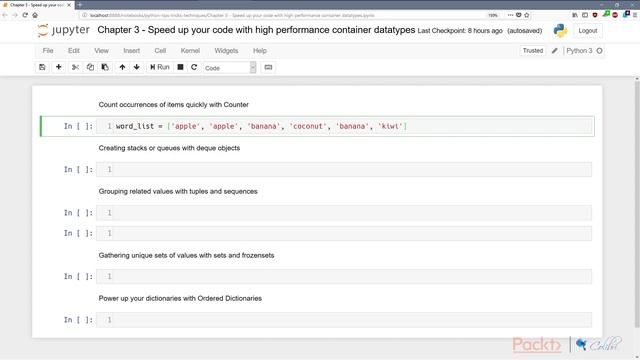Copy selected cells icon in toolbar

point(90,67)
